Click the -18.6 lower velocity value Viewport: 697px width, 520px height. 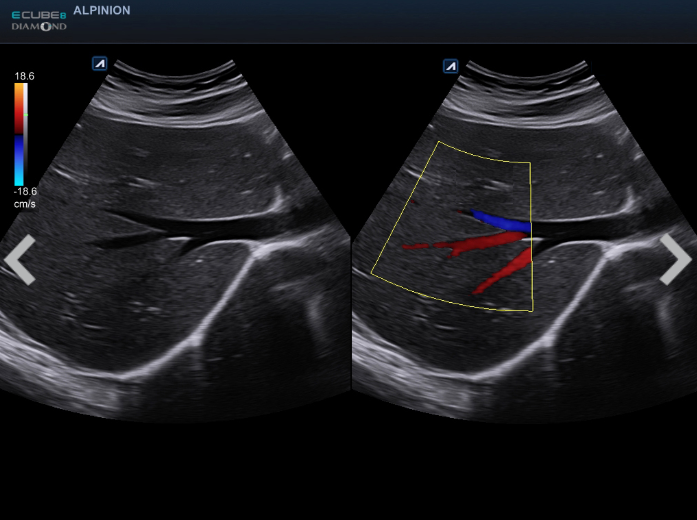[25, 192]
